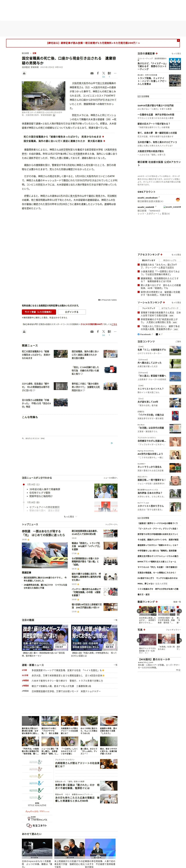Click the Hatena B! icon under the headline

click(x=109, y=73)
